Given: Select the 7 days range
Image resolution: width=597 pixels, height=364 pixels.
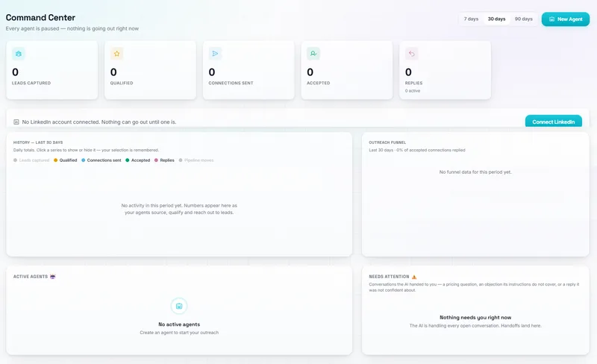Looking at the screenshot, I should [471, 19].
